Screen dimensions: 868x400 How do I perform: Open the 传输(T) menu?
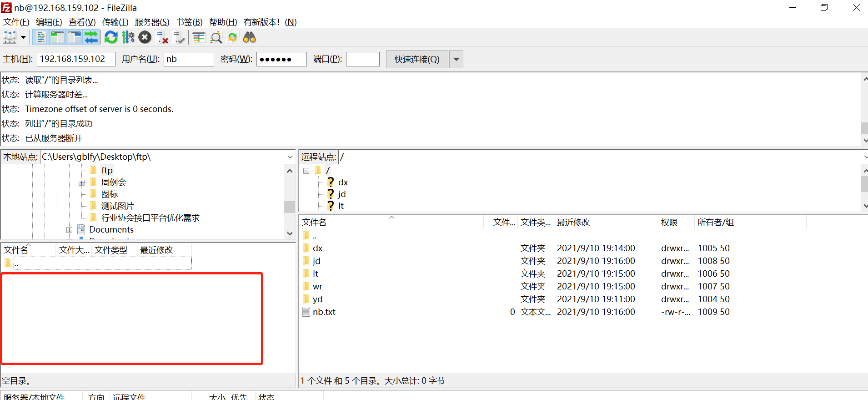pos(115,22)
